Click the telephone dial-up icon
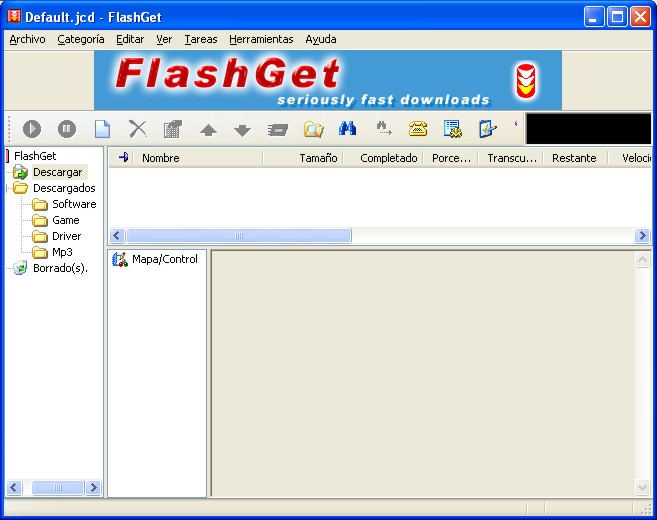Image resolution: width=657 pixels, height=520 pixels. click(x=418, y=128)
